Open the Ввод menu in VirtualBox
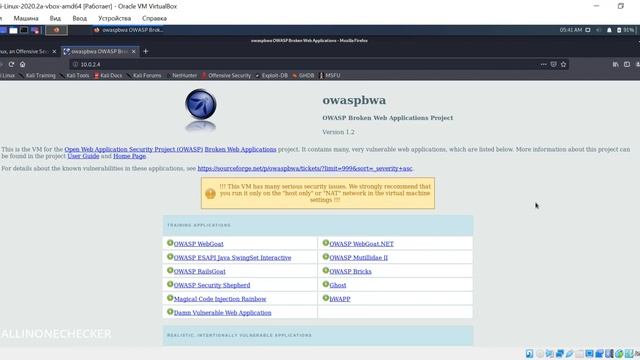 pyautogui.click(x=80, y=18)
